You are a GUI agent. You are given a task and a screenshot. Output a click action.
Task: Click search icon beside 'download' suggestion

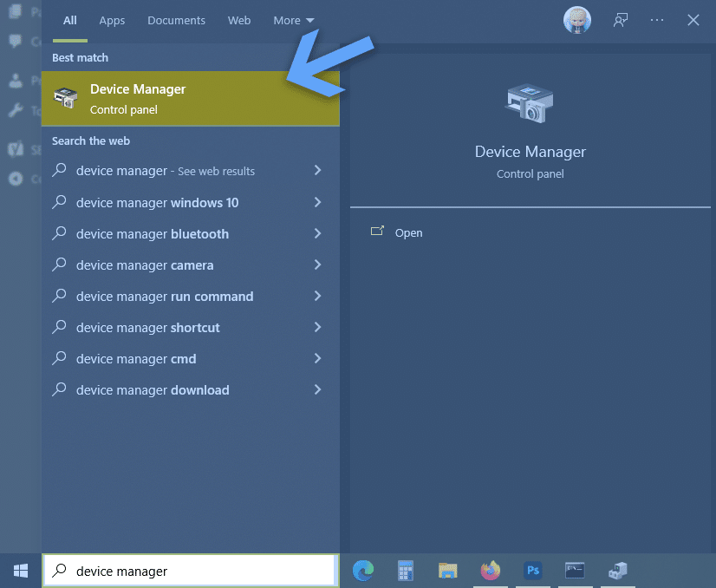click(x=59, y=389)
